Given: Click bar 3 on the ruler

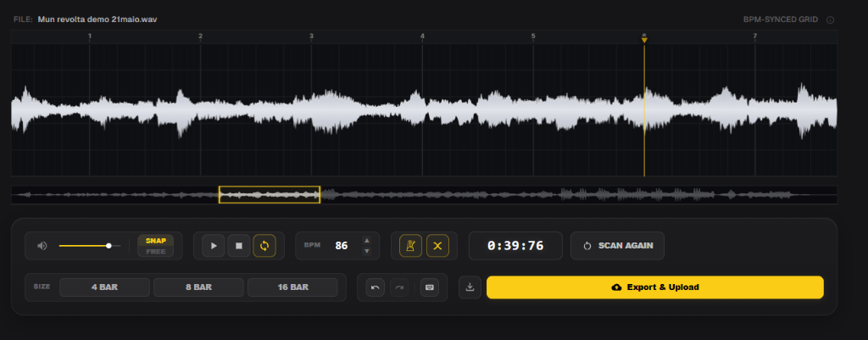Looking at the screenshot, I should pyautogui.click(x=311, y=36).
